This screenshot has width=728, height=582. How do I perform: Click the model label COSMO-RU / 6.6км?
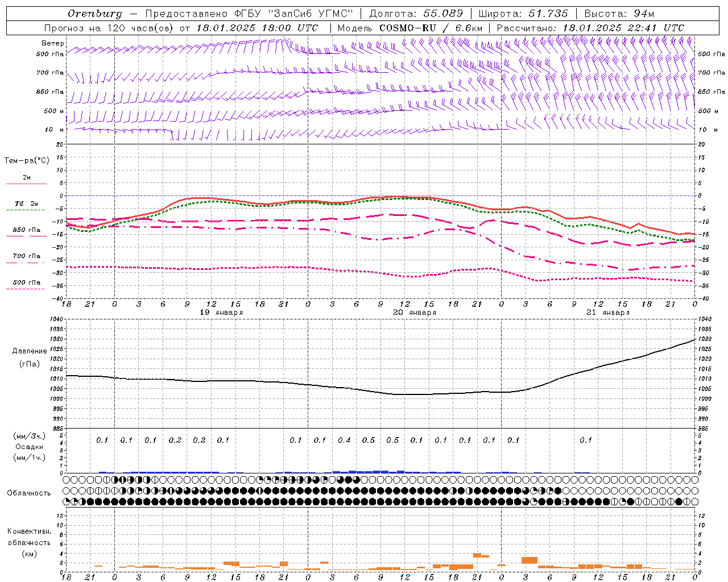tap(431, 28)
